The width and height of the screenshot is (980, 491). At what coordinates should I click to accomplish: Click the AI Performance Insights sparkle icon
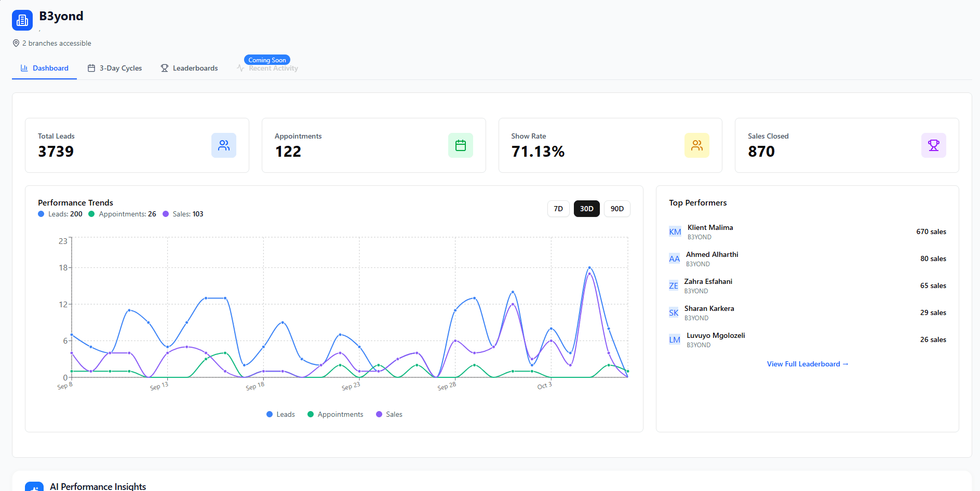(34, 487)
